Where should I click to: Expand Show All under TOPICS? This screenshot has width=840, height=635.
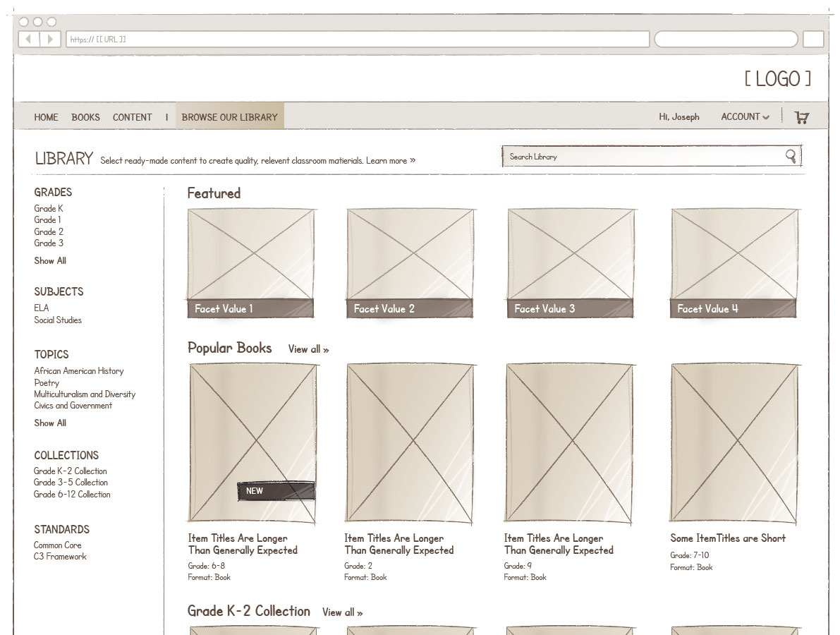pos(49,423)
